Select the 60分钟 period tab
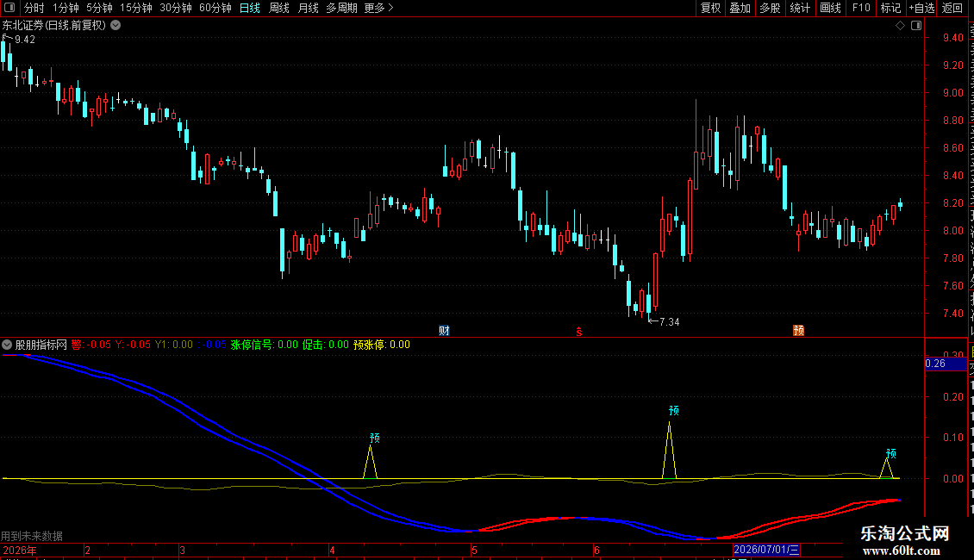 215,8
